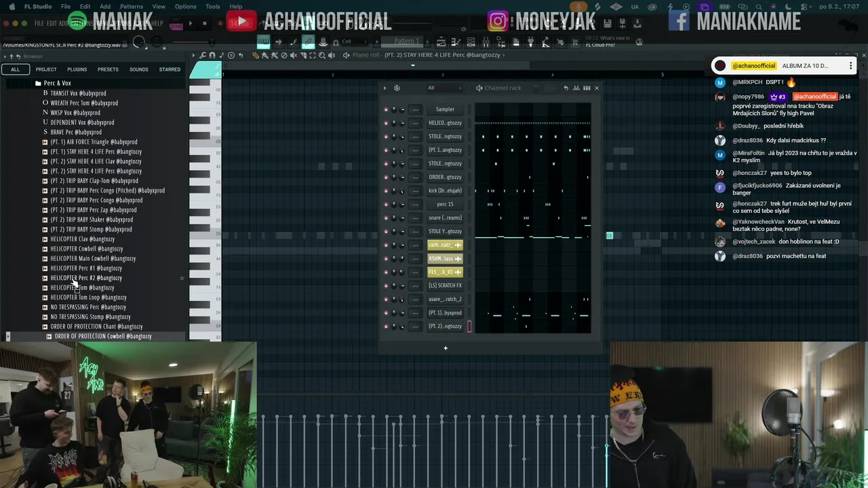
Task: Open the FLS_..k_01 channel button
Action: pos(445,272)
